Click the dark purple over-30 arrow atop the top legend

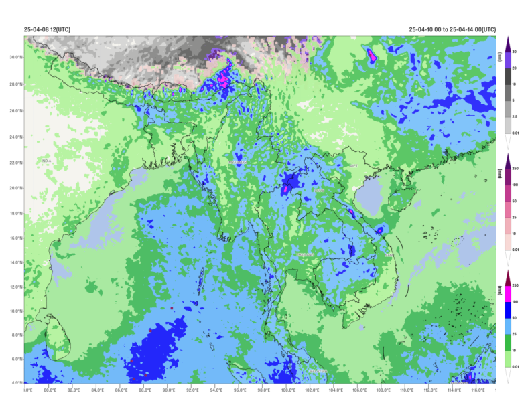[x=508, y=44]
